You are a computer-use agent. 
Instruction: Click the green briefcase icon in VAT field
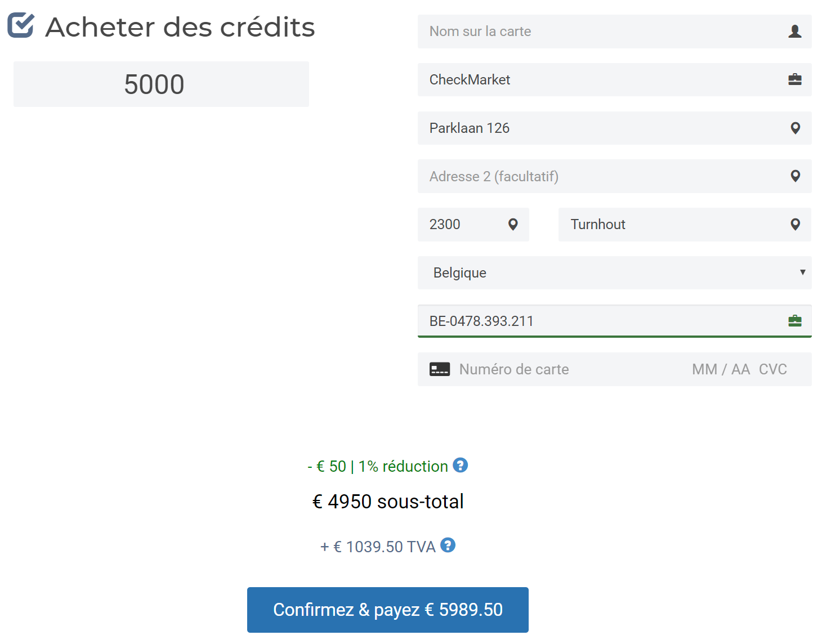click(x=794, y=321)
